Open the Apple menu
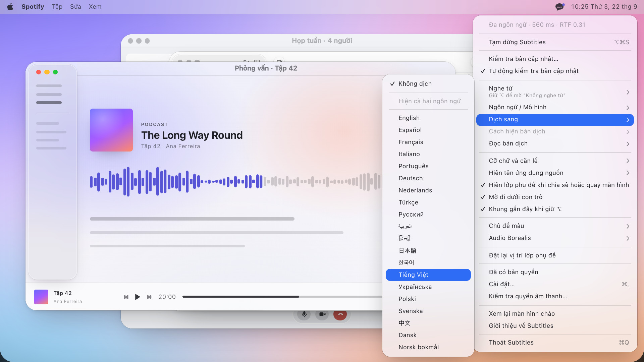 [x=10, y=7]
